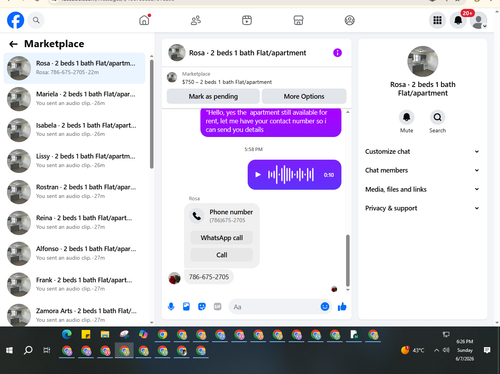The width and height of the screenshot is (500, 374).
Task: Open Frank conversation in the list
Action: point(74,284)
